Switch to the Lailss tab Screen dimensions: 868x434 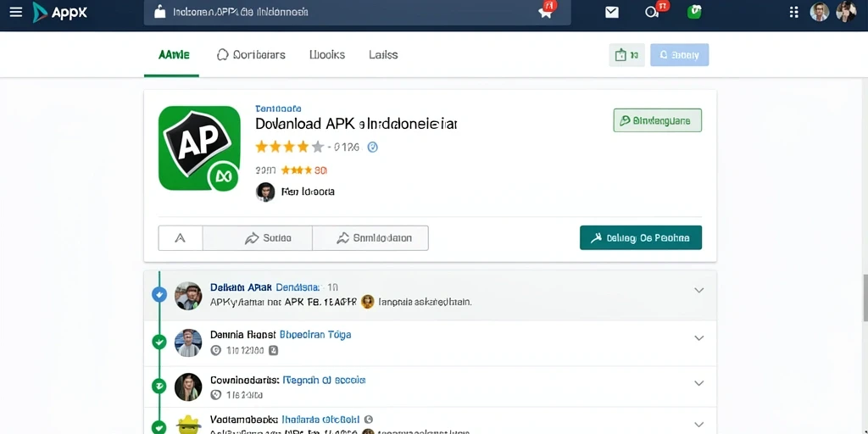pos(383,55)
